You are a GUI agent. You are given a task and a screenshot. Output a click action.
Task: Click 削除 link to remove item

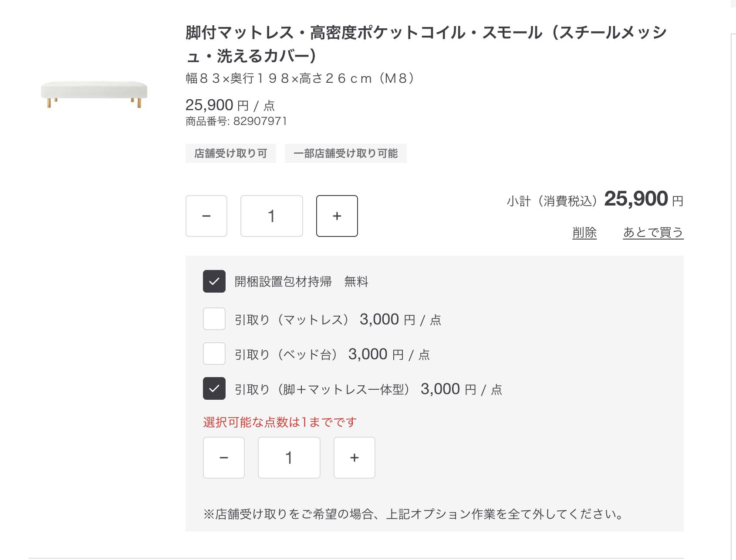coord(584,233)
